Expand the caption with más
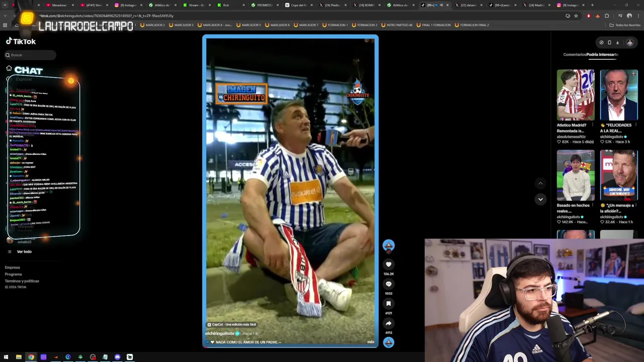Screen dimensions: 644x362 click(x=371, y=342)
